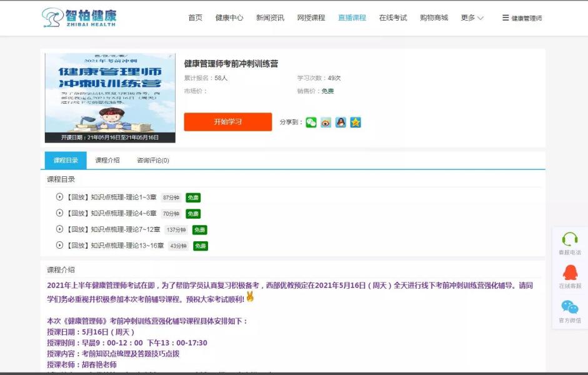
Task: Share to QZone star icon
Action: point(356,122)
